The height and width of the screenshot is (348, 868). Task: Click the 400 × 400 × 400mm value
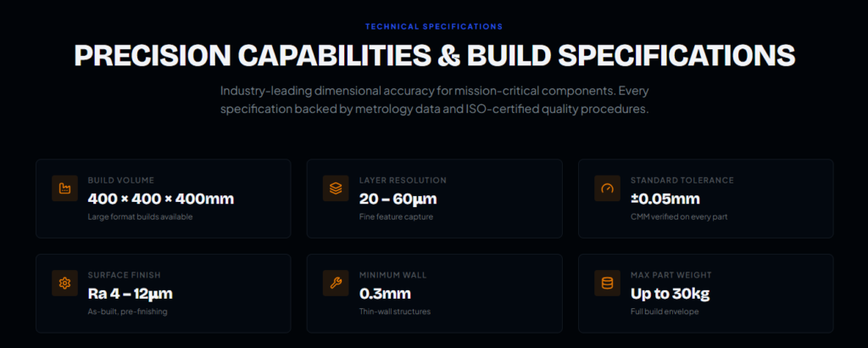161,199
